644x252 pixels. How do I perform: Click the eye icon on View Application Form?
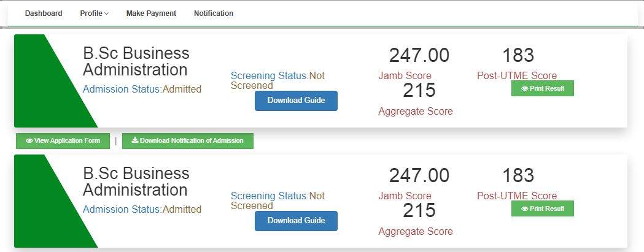[x=29, y=141]
